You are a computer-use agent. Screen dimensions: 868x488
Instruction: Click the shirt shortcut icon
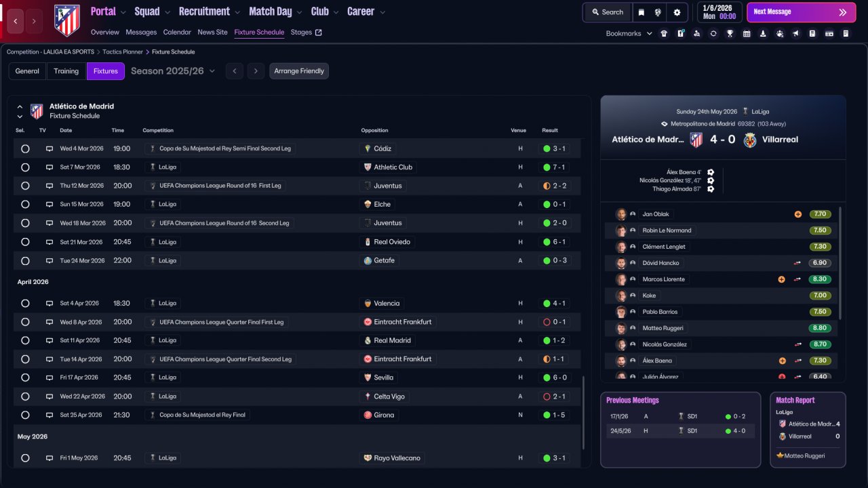coord(664,33)
